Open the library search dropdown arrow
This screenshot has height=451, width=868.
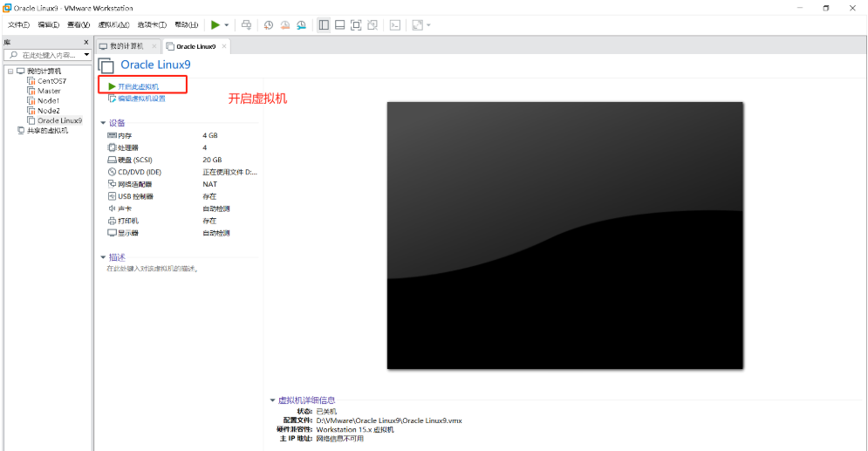[x=86, y=55]
